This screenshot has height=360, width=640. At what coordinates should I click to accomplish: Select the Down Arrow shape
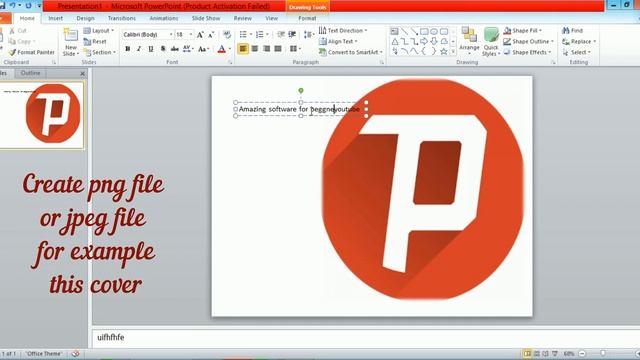pyautogui.click(x=434, y=41)
